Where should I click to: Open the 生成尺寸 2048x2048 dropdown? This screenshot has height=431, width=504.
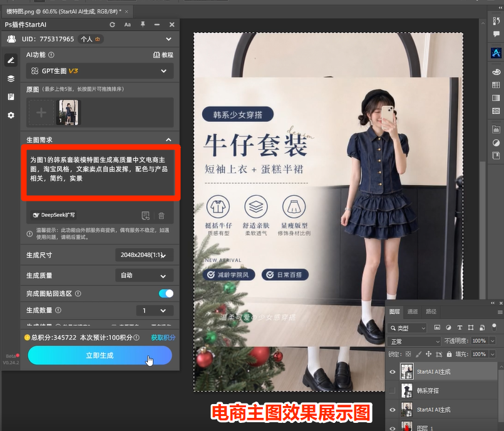click(145, 255)
